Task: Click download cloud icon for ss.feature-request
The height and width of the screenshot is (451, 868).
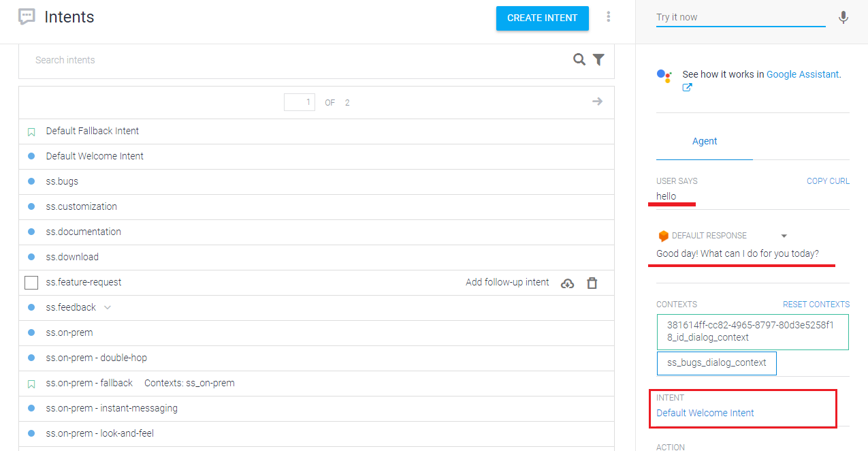Action: (x=567, y=283)
